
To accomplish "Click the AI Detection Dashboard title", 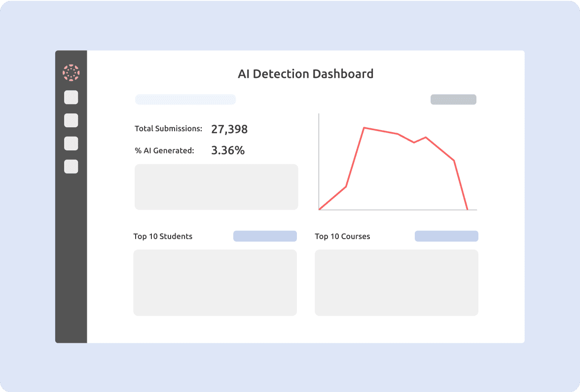I will point(306,73).
